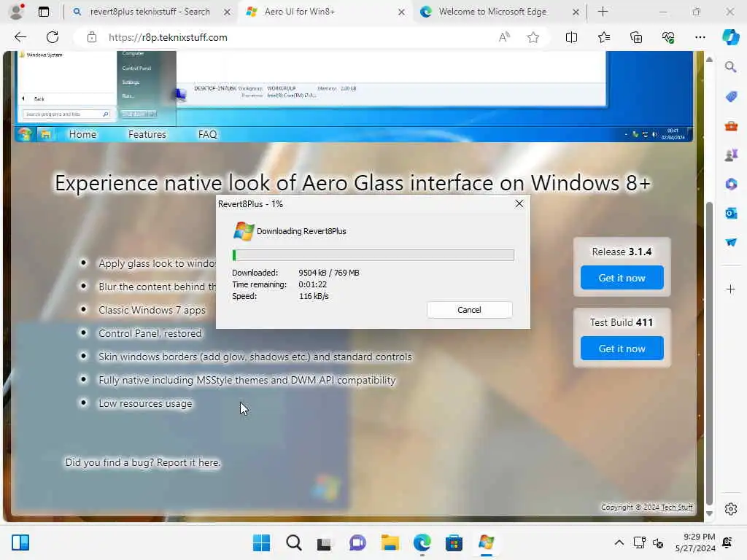Open sidebar Search icon
Viewport: 747px width, 560px height.
(x=730, y=67)
